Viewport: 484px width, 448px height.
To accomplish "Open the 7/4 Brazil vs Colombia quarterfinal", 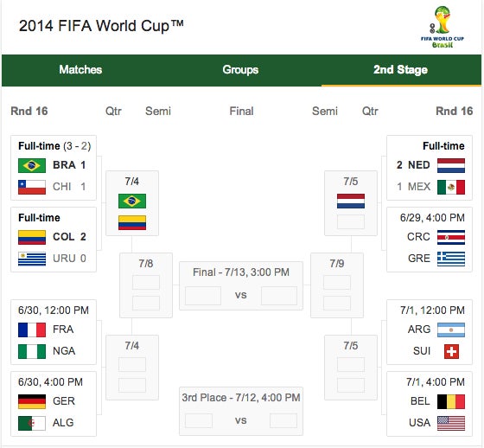I will pyautogui.click(x=132, y=203).
